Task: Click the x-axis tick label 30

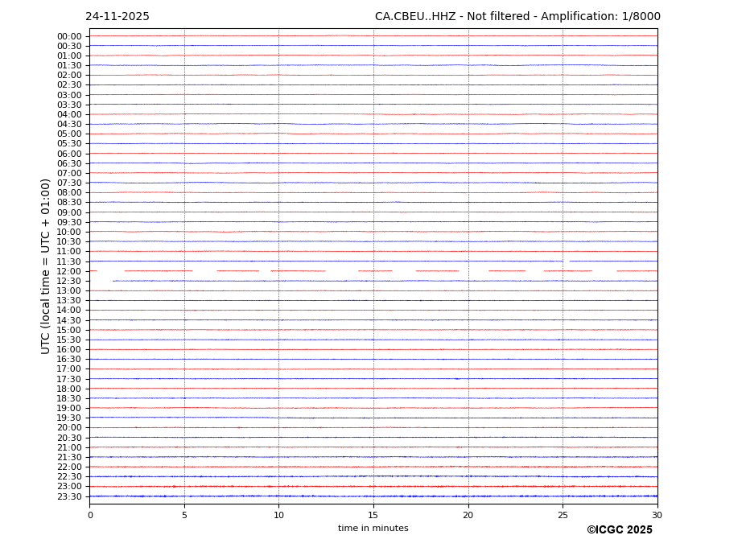Action: [x=657, y=515]
